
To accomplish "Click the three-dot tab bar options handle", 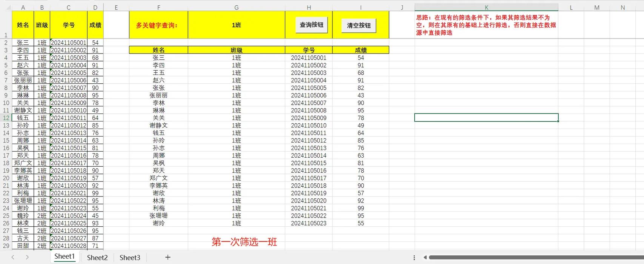I will tap(414, 258).
